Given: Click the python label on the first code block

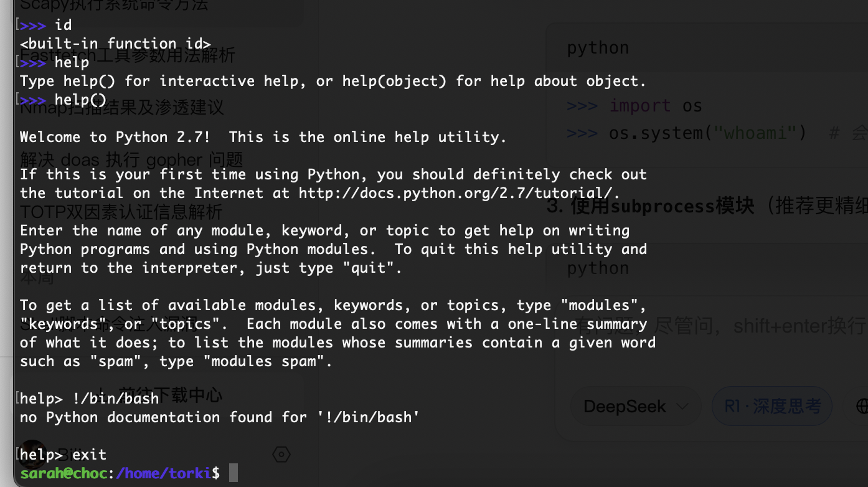Looking at the screenshot, I should tap(598, 48).
